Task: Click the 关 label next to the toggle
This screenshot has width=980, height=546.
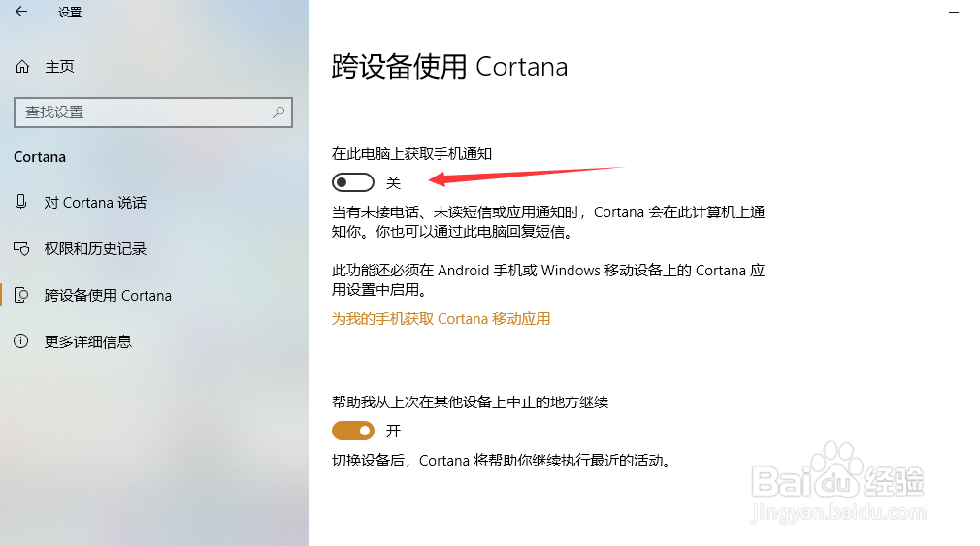Action: [393, 182]
